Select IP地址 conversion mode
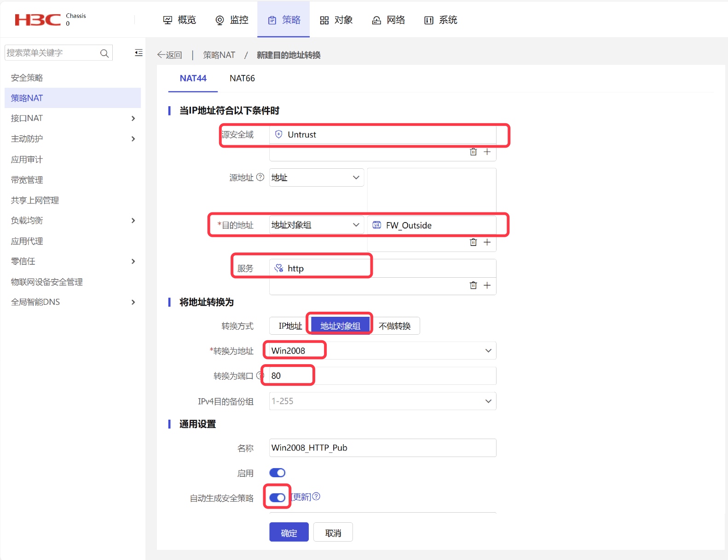Viewport: 728px width, 560px height. [x=290, y=326]
